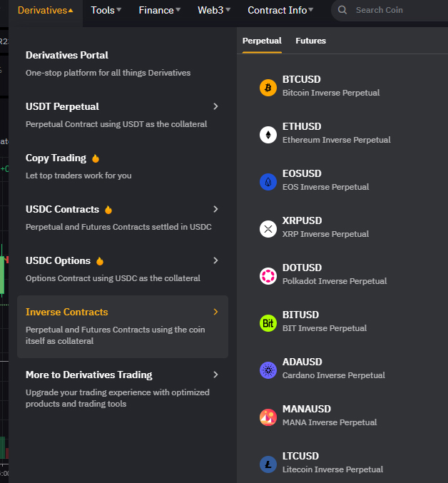Click the MANA coin icon
The image size is (448, 483).
(268, 417)
